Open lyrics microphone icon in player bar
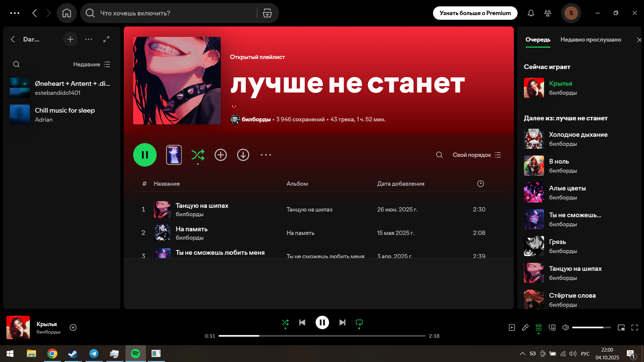Image resolution: width=644 pixels, height=362 pixels. click(525, 327)
